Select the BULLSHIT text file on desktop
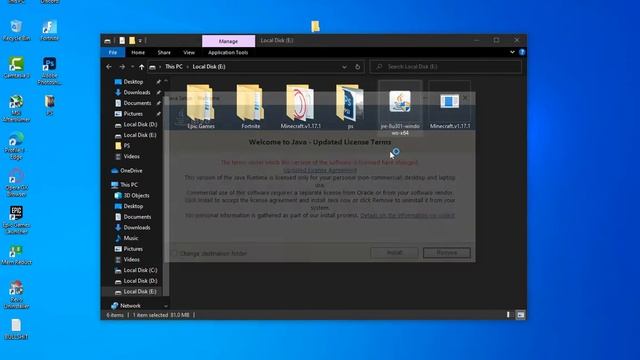The width and height of the screenshot is (640, 360). 16,329
